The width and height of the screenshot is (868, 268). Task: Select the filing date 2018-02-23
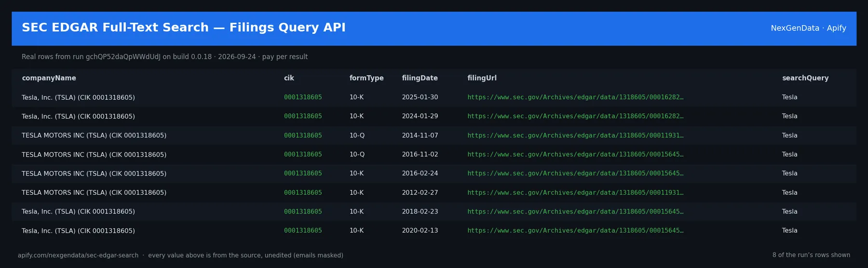click(420, 212)
